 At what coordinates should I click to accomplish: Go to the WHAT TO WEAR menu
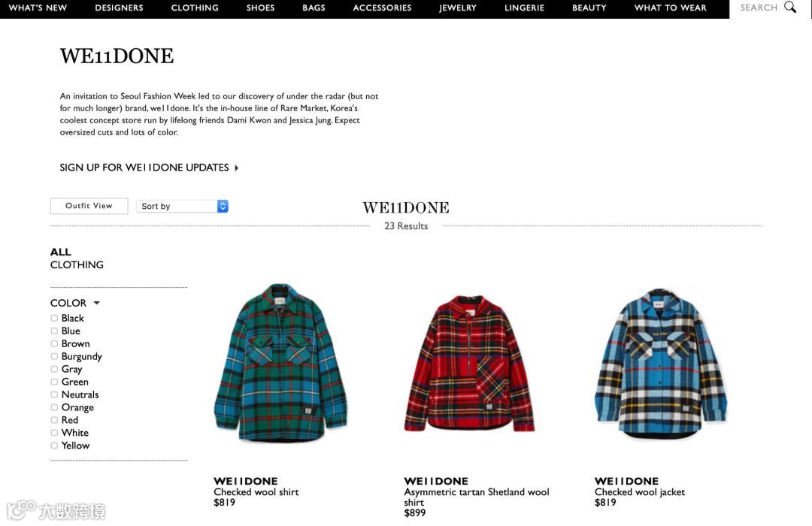pos(670,8)
